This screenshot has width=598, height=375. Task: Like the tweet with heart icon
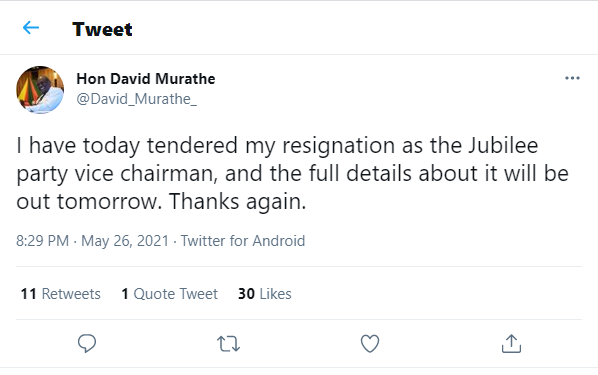370,343
